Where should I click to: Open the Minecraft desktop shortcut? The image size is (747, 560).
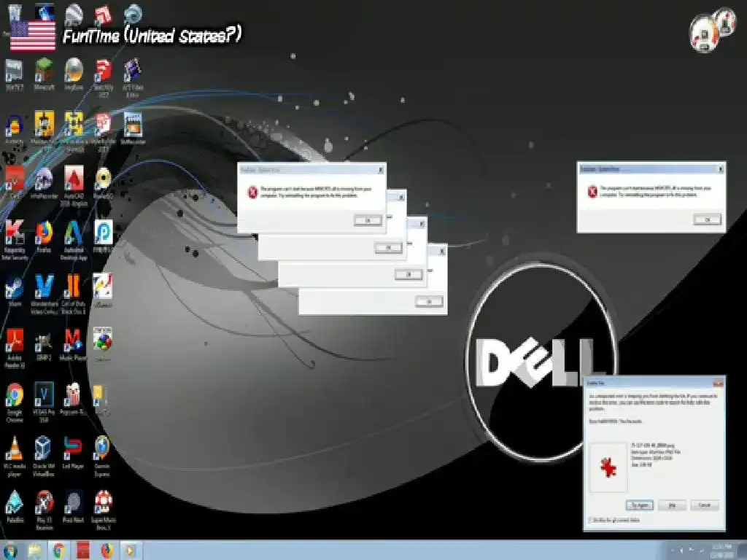[x=44, y=74]
